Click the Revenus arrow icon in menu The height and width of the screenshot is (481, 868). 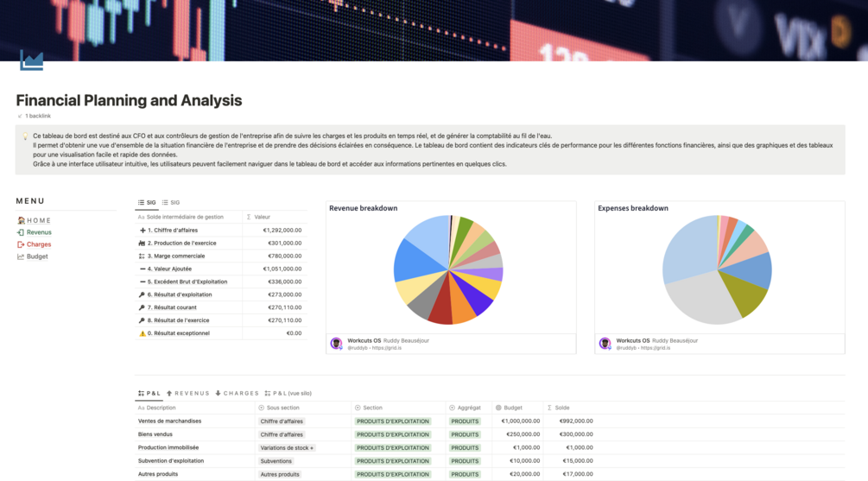[21, 232]
